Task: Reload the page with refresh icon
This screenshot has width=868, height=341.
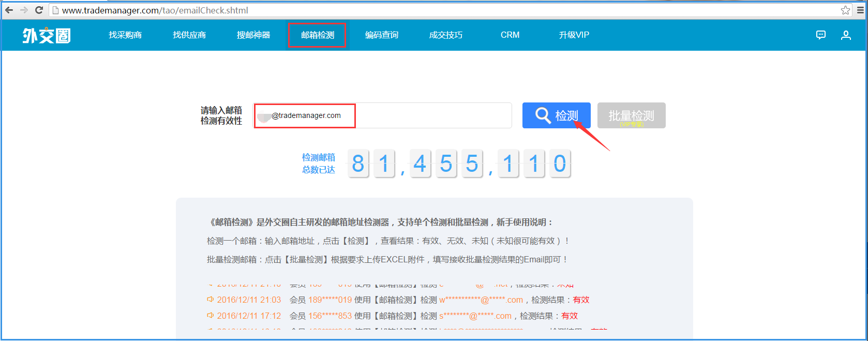Action: coord(39,10)
